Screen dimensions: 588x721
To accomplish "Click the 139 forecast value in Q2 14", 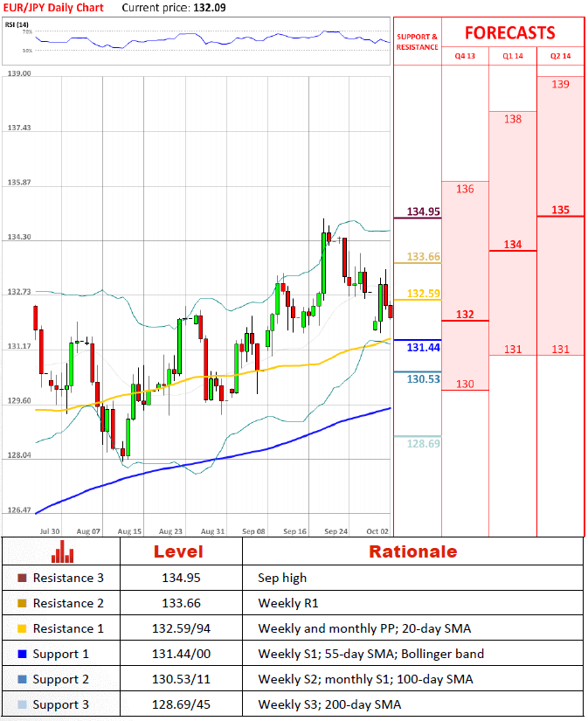I will tap(561, 85).
